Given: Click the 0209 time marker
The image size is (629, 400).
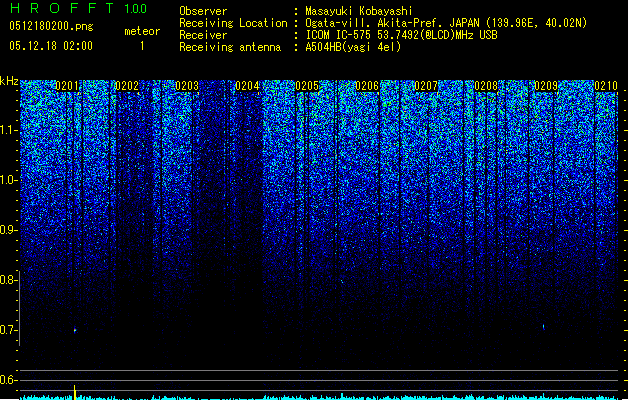Looking at the screenshot, I should (546, 86).
